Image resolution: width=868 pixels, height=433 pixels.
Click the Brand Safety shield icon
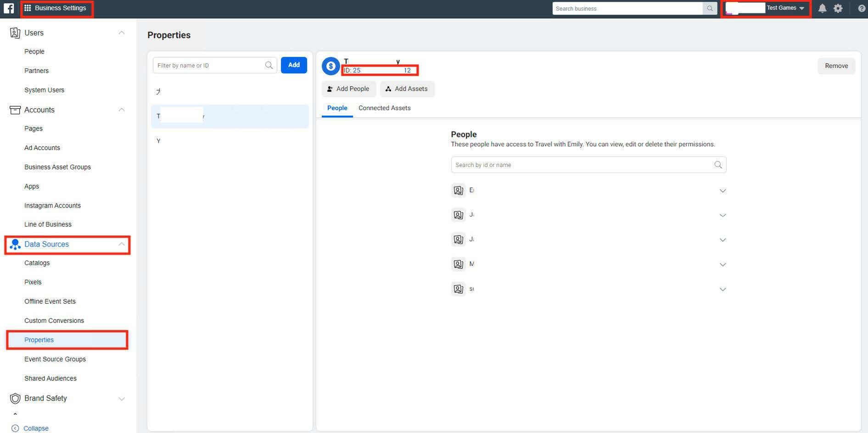point(15,398)
